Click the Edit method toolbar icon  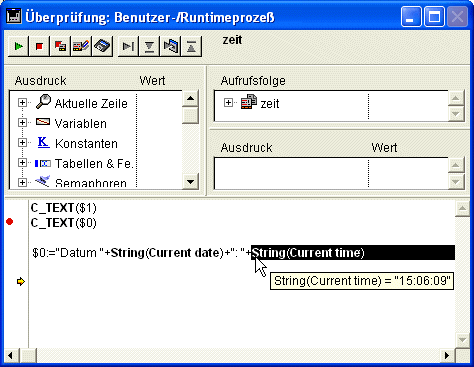pyautogui.click(x=81, y=46)
